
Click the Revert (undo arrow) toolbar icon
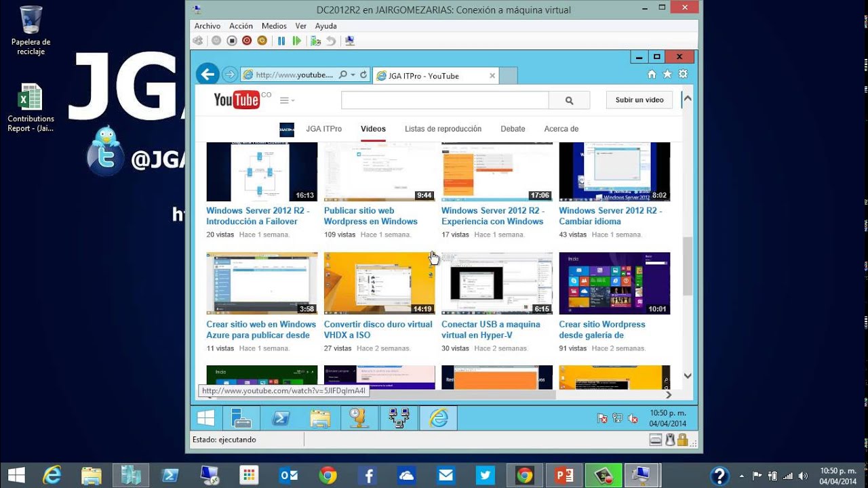coord(331,41)
